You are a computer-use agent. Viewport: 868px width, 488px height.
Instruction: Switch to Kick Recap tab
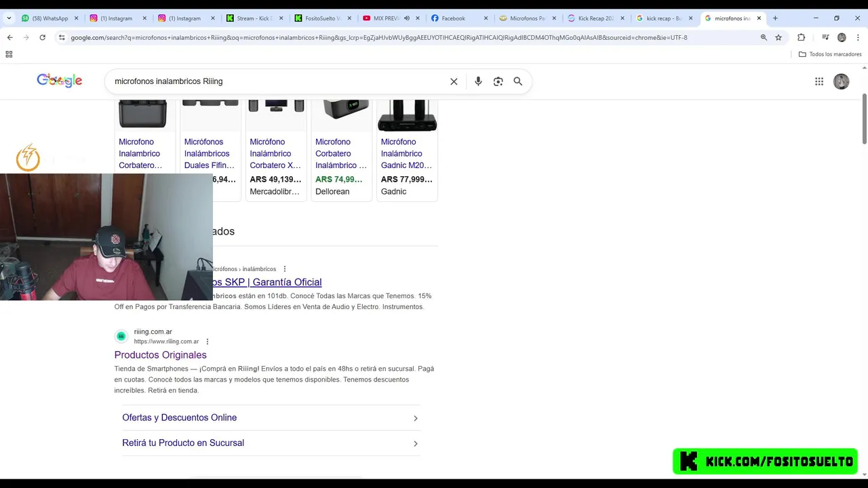[595, 18]
